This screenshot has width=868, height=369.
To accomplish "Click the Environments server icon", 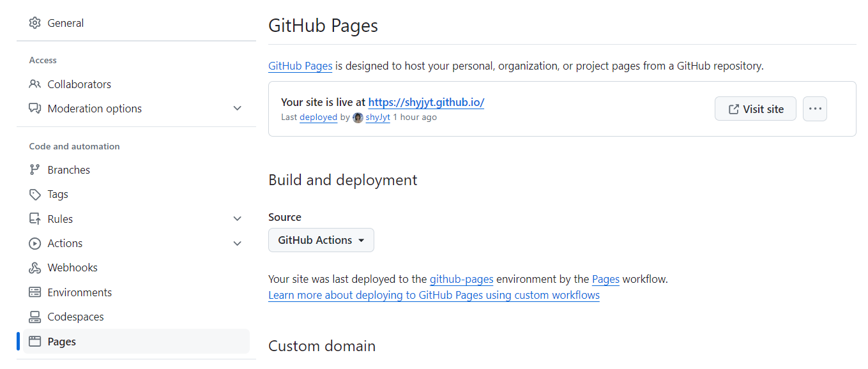I will [x=35, y=292].
